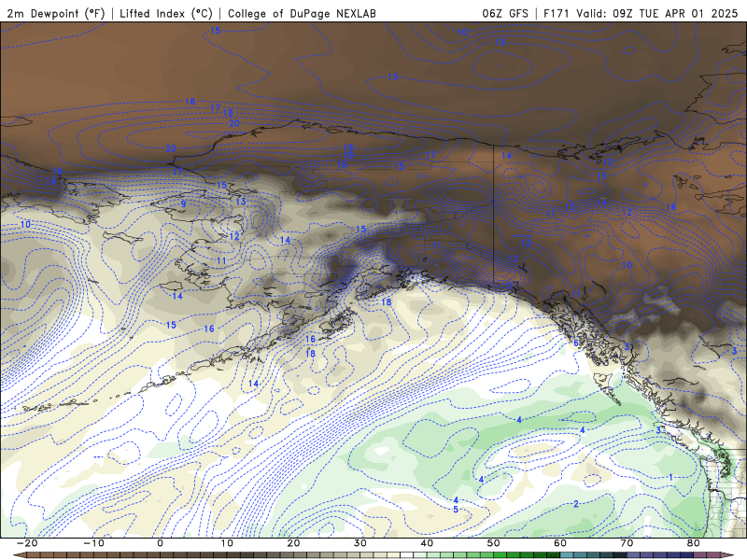Click the "70" colorbar tick label
Screen dimensions: 747x560
click(x=627, y=543)
